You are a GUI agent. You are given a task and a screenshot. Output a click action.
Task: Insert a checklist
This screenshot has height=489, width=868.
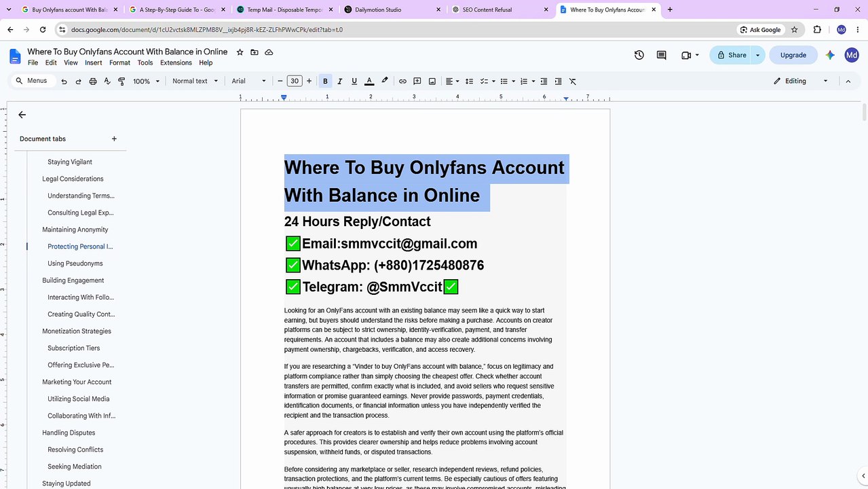click(x=484, y=81)
